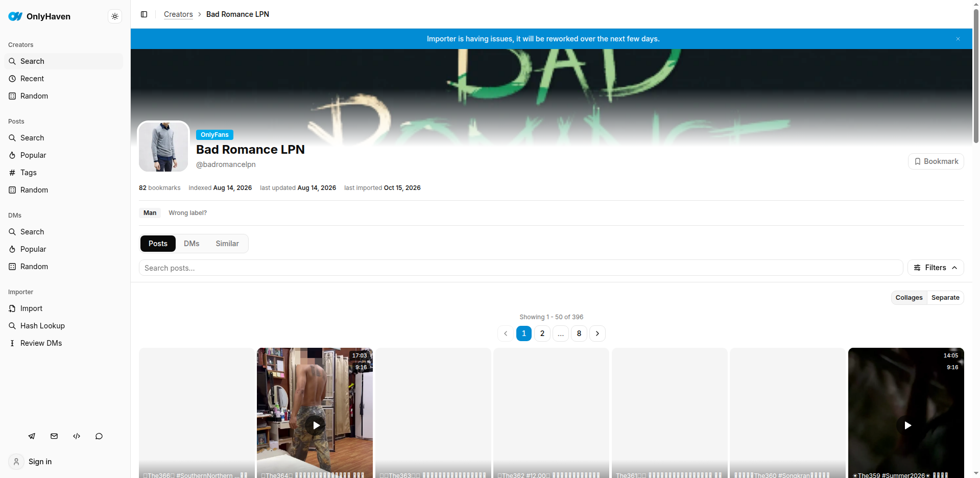Open Popular under DMs section

63,249
